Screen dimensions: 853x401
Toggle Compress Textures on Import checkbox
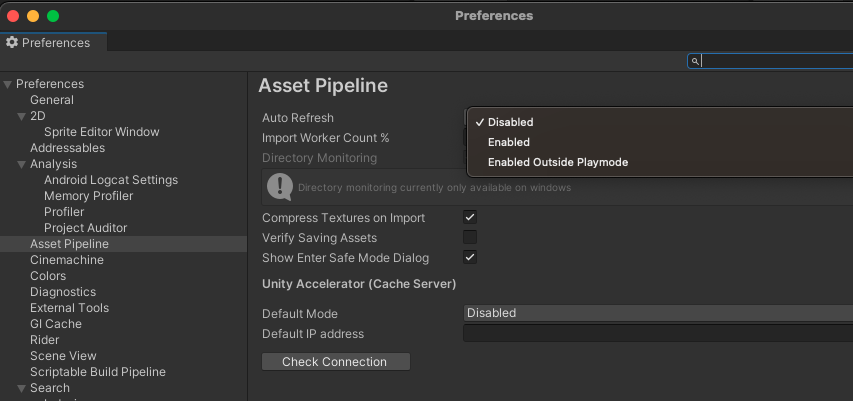coord(470,218)
